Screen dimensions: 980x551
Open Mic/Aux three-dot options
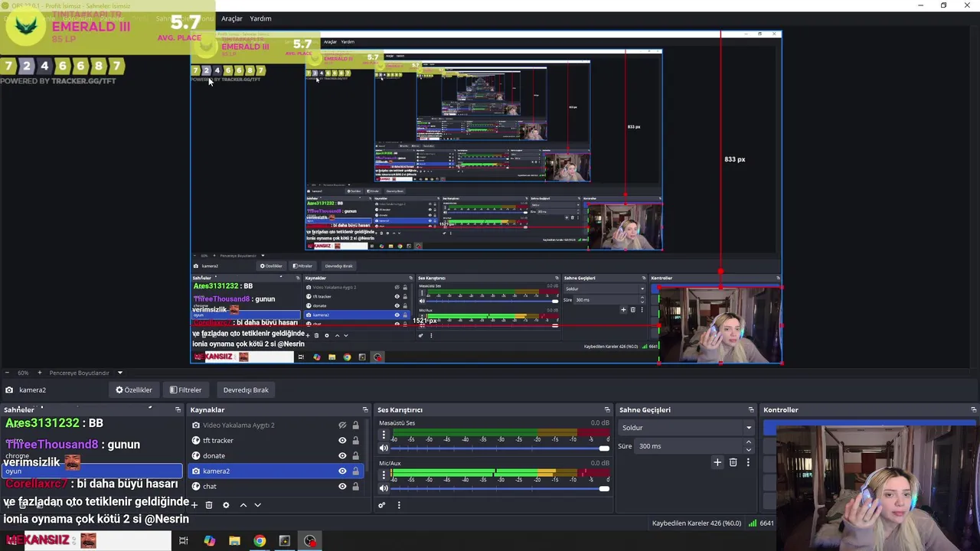pos(384,474)
